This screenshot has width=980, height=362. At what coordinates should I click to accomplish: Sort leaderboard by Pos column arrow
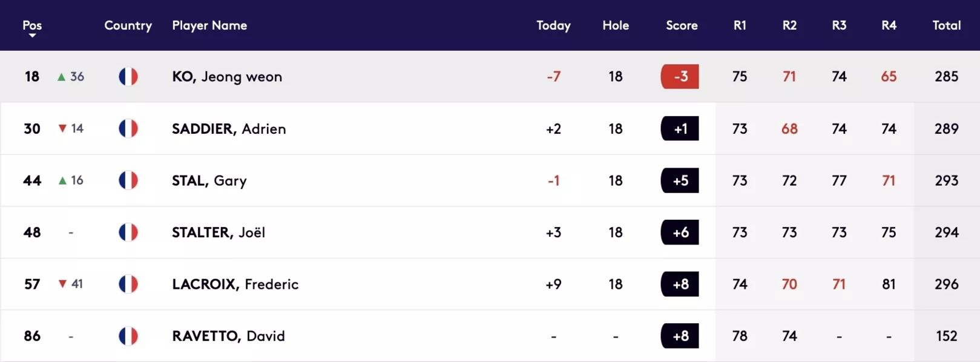(32, 36)
